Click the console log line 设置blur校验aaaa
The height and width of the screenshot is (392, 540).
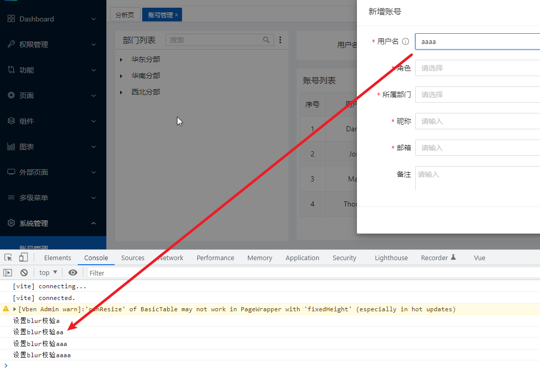point(270,355)
